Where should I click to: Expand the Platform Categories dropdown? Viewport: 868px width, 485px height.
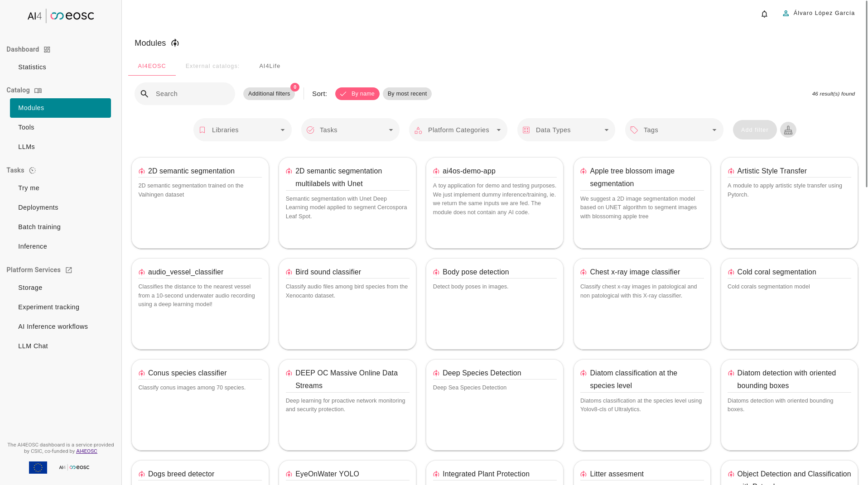point(458,130)
